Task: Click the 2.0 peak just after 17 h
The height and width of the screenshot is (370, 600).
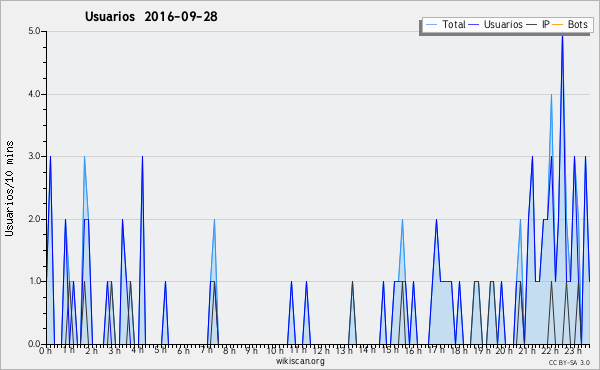Action: pos(436,220)
